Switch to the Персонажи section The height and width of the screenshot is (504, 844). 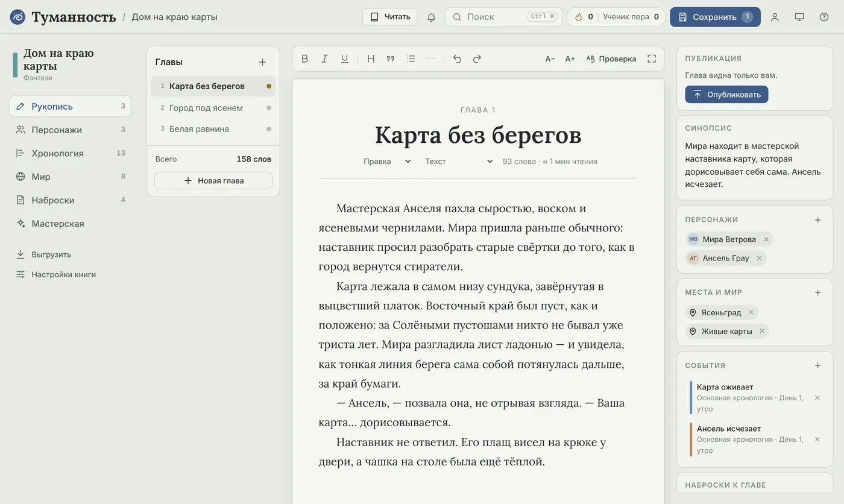click(70, 130)
